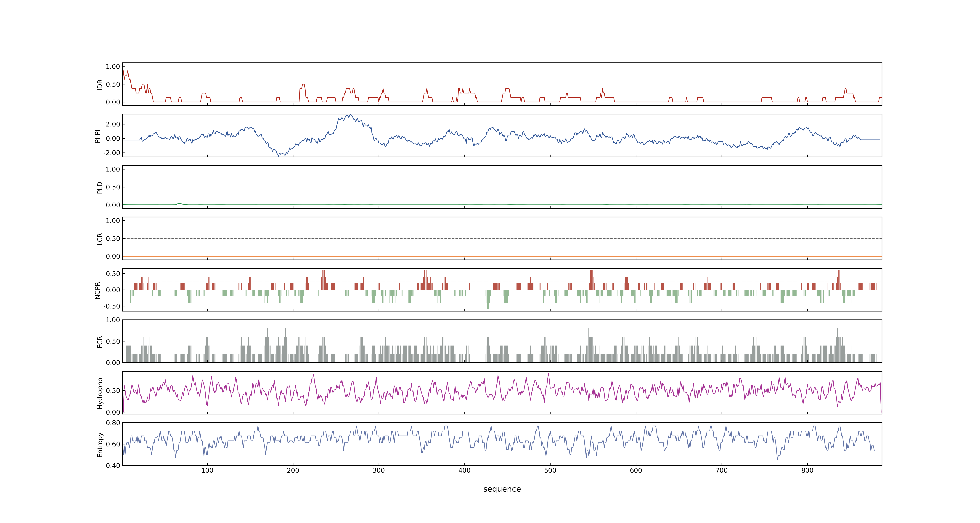This screenshot has height=523, width=980.
Task: Click the 0.00 tick on Pi-Pi axis
Action: point(113,139)
